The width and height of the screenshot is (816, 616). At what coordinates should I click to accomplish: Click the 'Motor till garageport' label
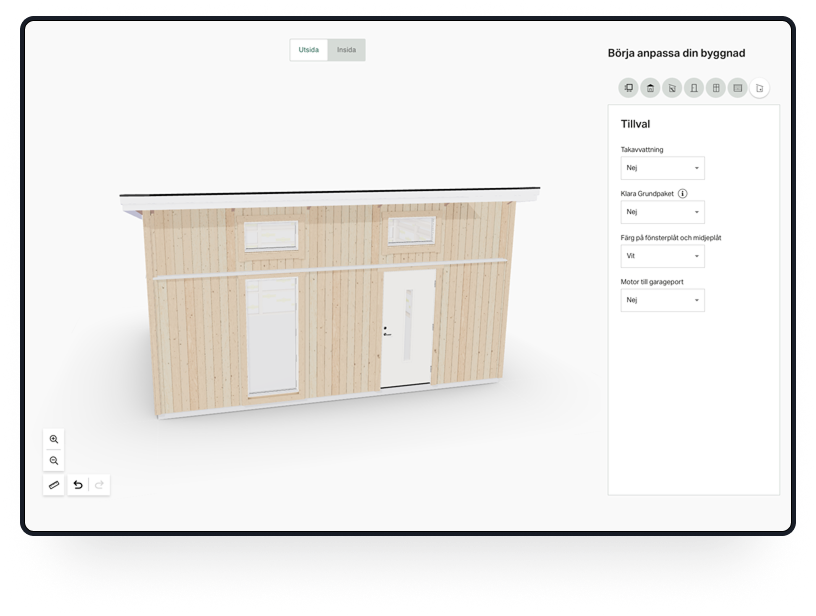[x=652, y=282]
